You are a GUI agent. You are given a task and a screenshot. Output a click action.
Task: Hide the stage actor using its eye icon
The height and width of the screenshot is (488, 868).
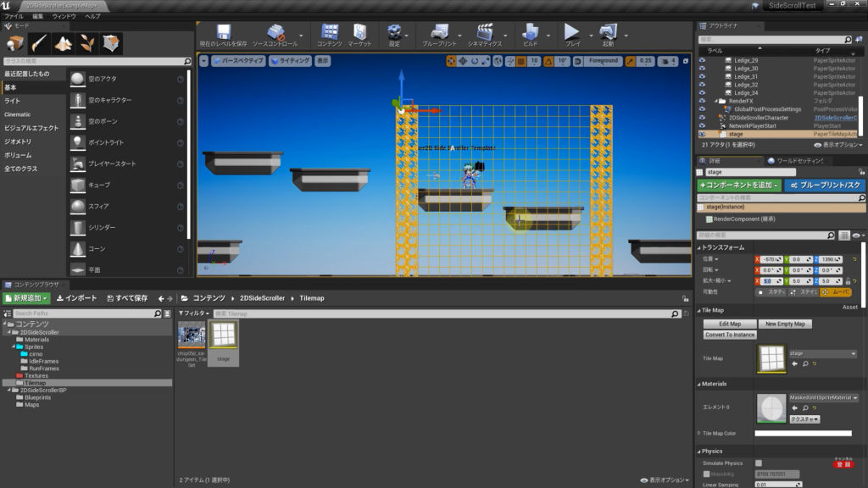702,134
